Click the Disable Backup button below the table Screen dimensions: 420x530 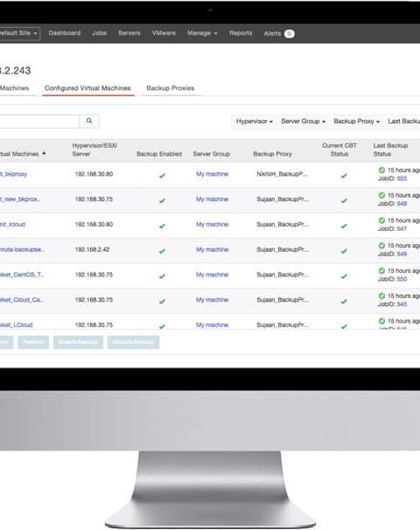tap(133, 342)
